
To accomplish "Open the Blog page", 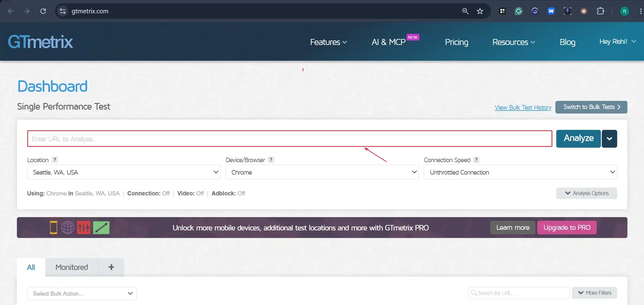I will 567,42.
